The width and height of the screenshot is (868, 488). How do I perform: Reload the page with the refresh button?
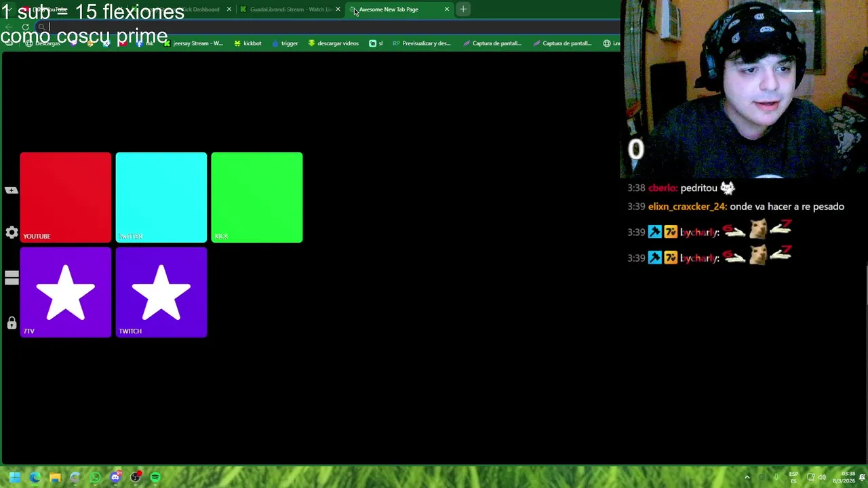click(25, 27)
